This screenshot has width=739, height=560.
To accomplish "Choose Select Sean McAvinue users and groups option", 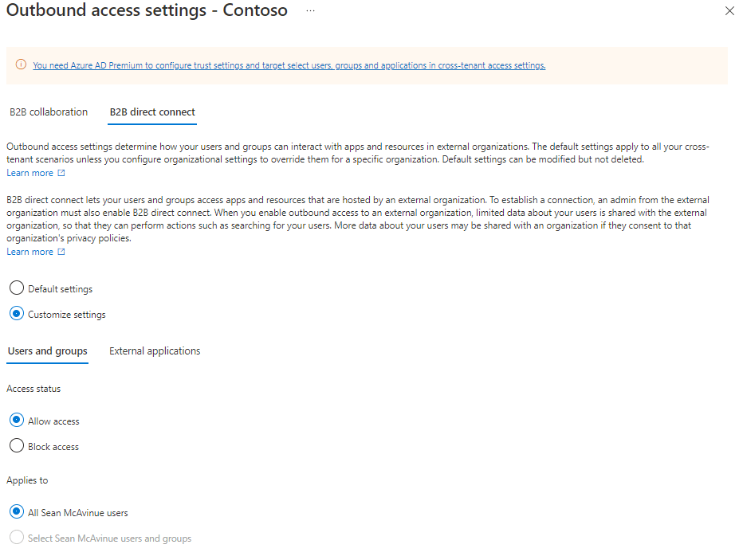I will coord(17,538).
